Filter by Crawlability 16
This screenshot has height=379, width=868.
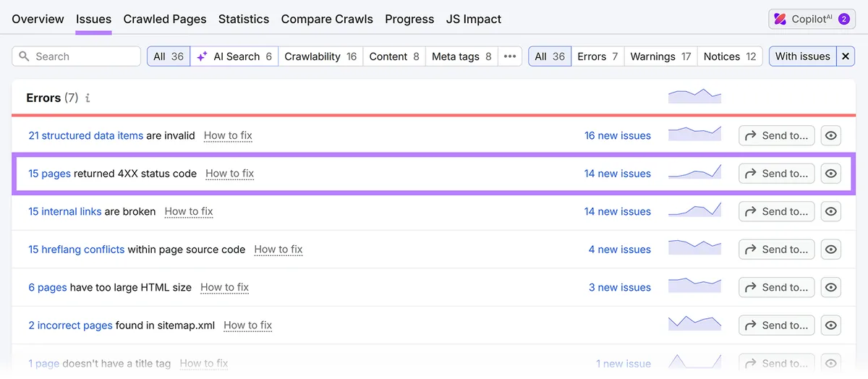(x=320, y=56)
